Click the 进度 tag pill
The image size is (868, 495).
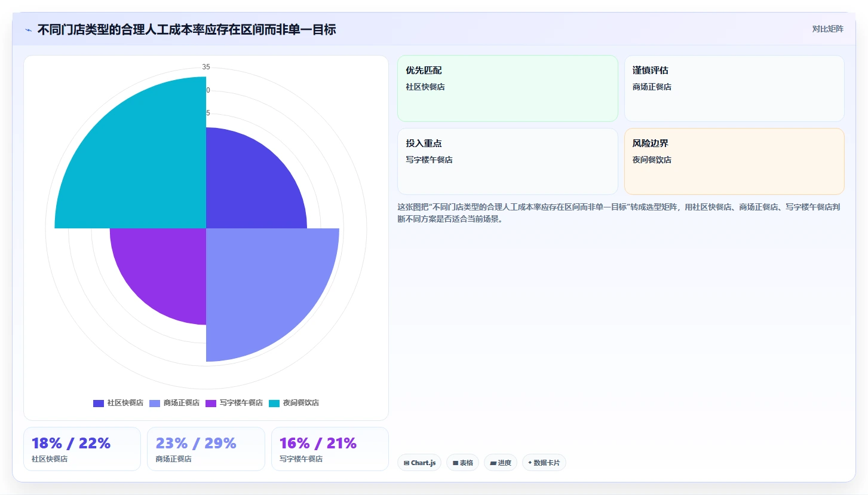tap(501, 463)
